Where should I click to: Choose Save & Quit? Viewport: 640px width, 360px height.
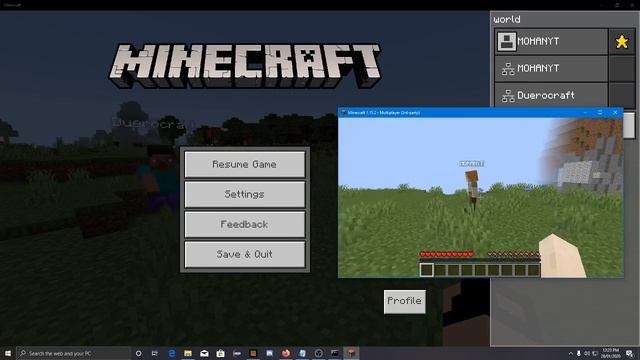click(244, 254)
